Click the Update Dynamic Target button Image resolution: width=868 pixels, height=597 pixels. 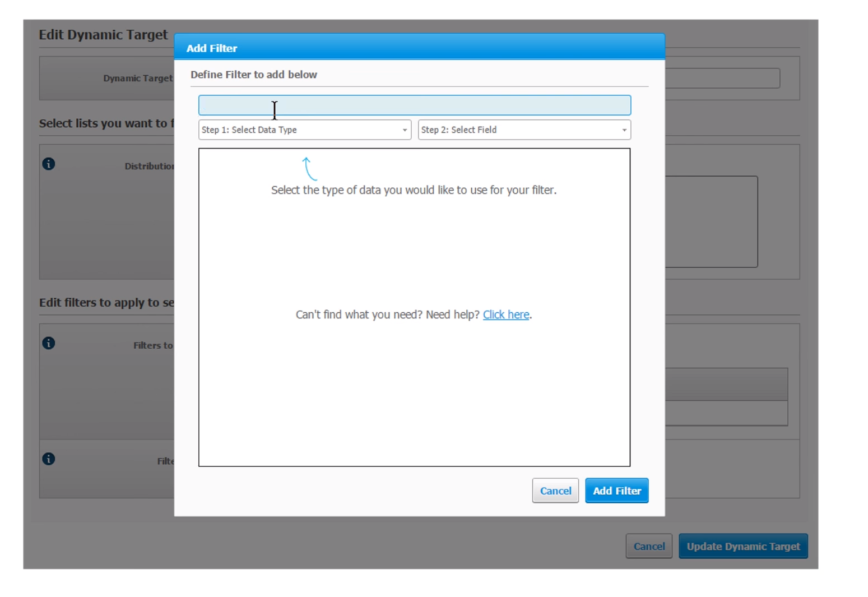click(743, 546)
